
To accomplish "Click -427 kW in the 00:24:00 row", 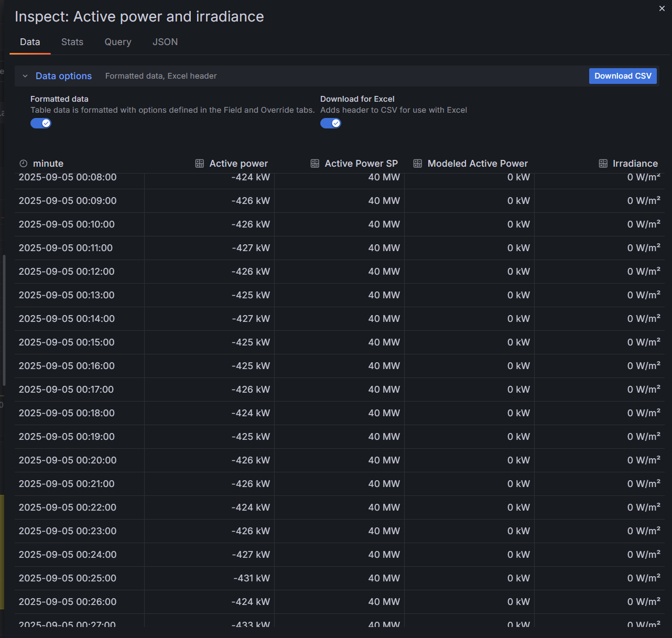I will coord(251,555).
